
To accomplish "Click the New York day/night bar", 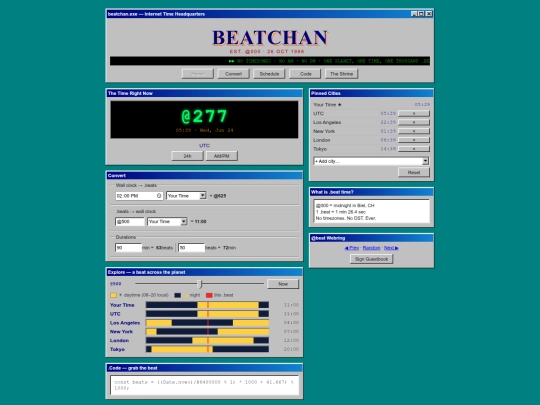I will pyautogui.click(x=207, y=332).
